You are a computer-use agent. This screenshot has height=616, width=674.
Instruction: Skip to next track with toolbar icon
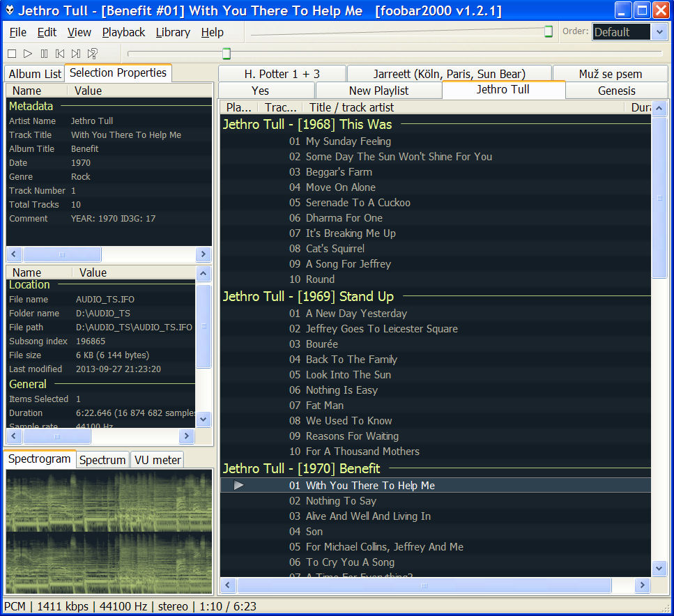(76, 54)
